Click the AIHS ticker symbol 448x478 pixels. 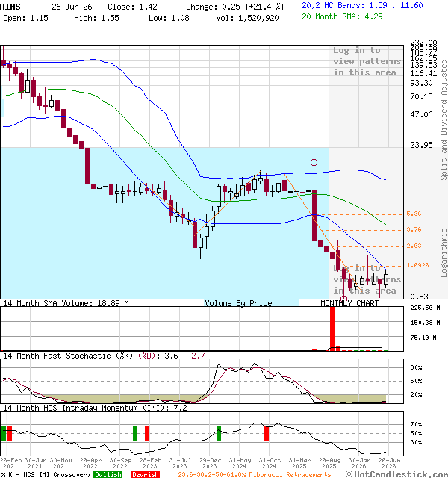pyautogui.click(x=10, y=7)
